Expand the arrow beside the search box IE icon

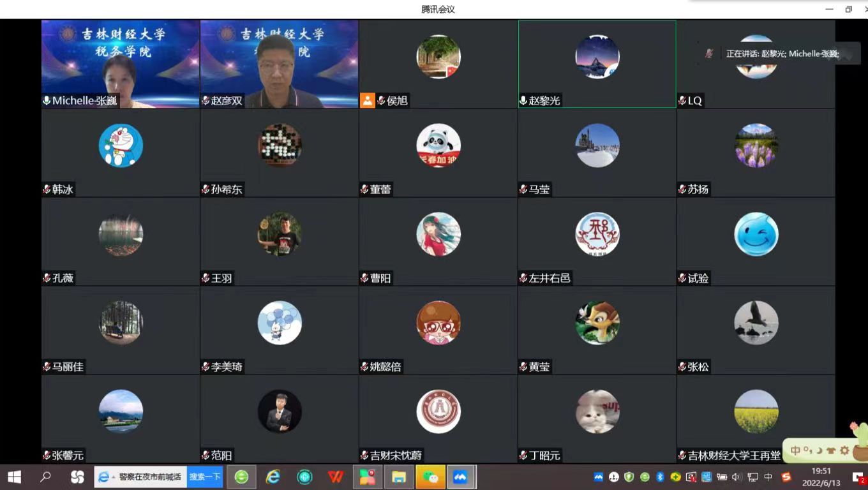tap(114, 477)
